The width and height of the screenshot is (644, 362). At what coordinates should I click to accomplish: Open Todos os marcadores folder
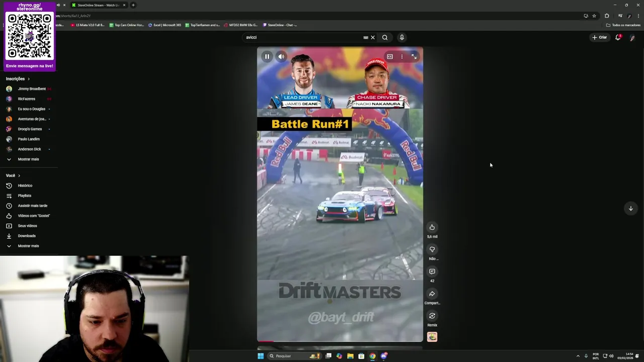(x=623, y=25)
